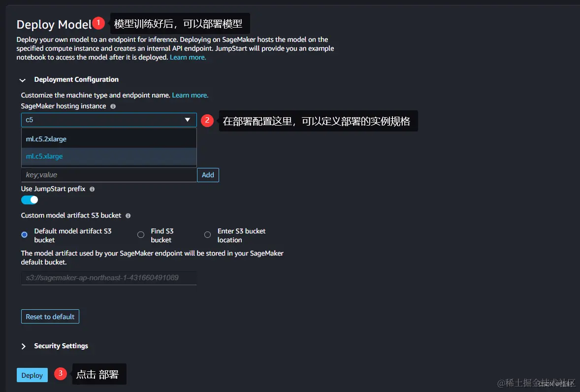Open Learn more link under Deployment Configuration
Image resolution: width=580 pixels, height=392 pixels.
coord(190,96)
